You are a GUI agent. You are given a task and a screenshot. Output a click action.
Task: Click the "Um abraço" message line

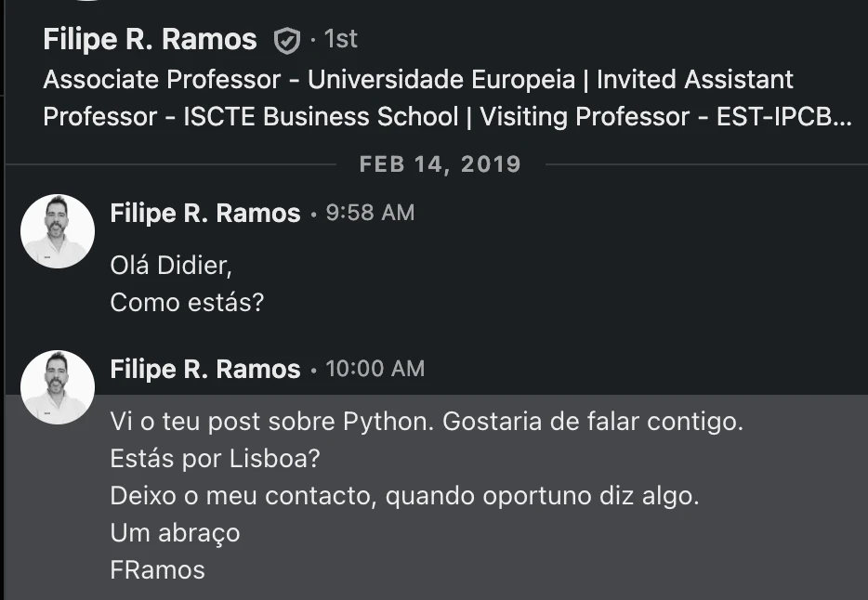(175, 533)
